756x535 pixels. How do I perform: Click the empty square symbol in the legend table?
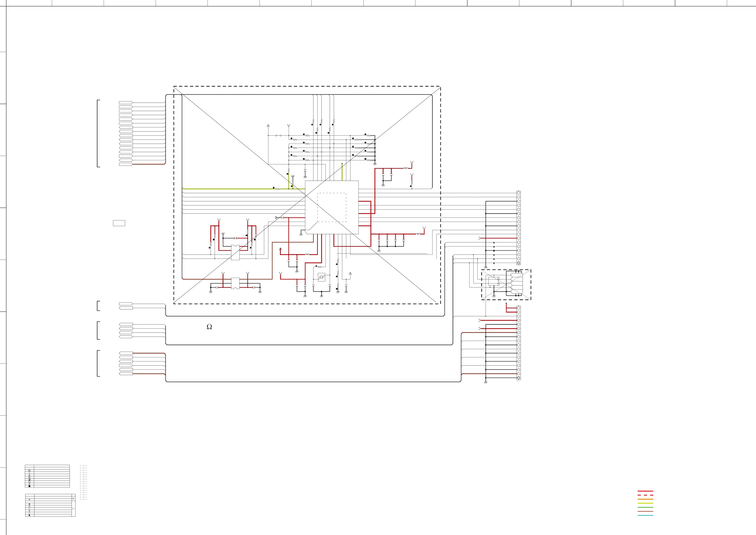[x=30, y=482]
